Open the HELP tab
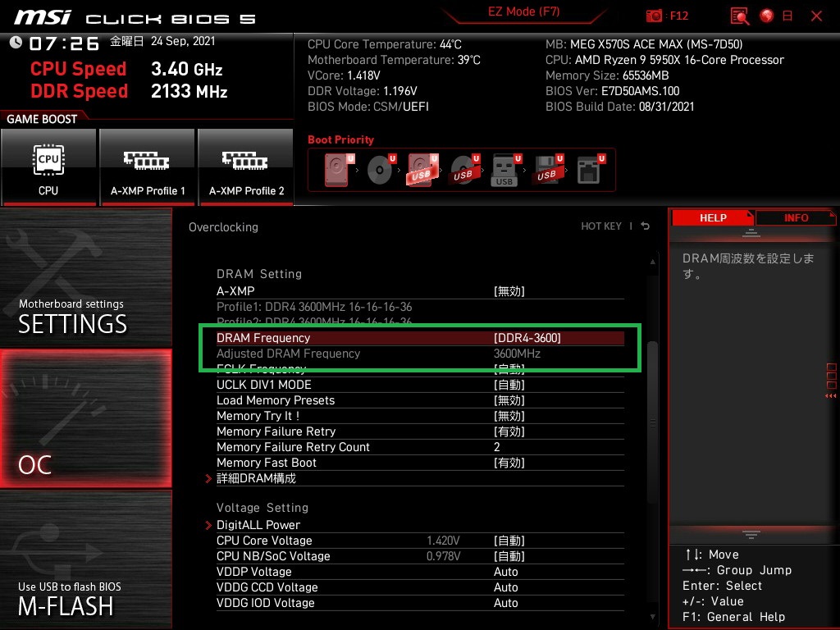The width and height of the screenshot is (840, 630). [713, 218]
